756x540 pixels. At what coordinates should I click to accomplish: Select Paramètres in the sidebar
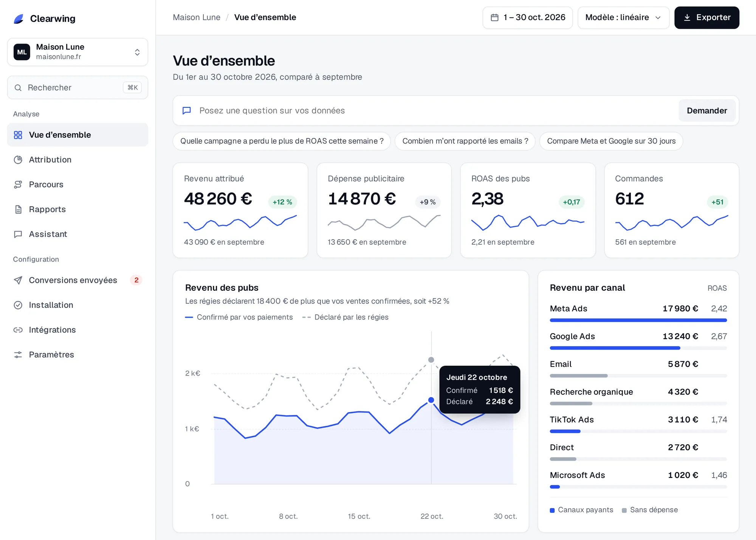(77, 355)
